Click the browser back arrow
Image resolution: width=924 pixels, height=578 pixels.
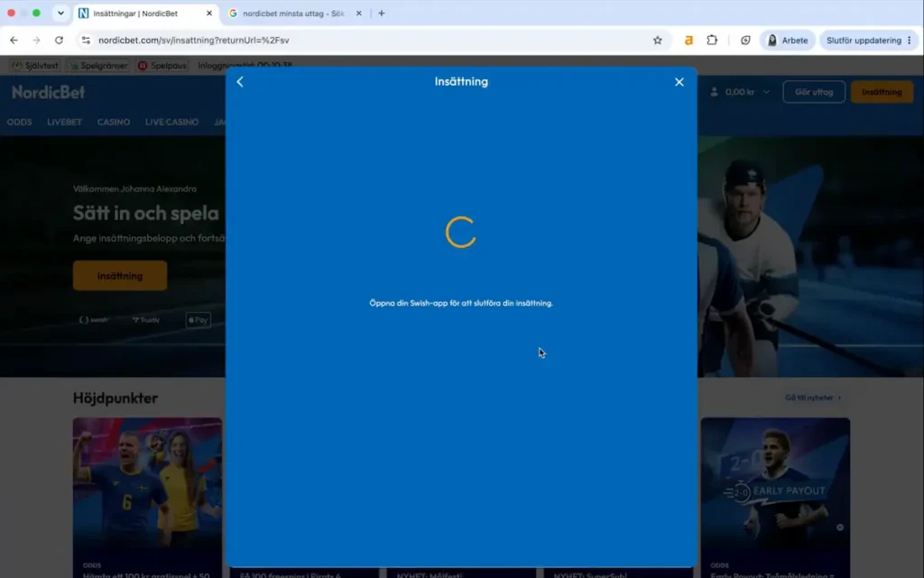click(x=14, y=40)
